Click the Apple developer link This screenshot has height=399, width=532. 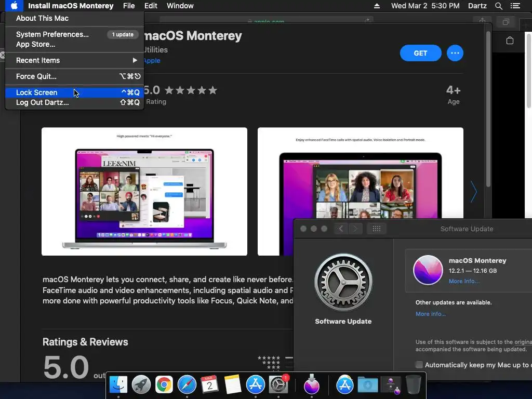click(152, 60)
